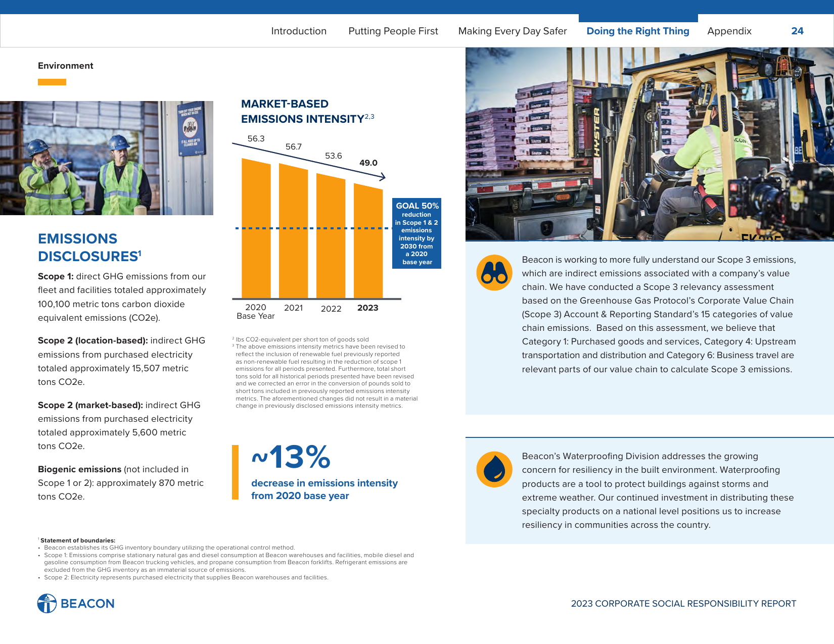The width and height of the screenshot is (834, 644).
Task: Click the 2023 bar in emissions chart
Action: 368,240
